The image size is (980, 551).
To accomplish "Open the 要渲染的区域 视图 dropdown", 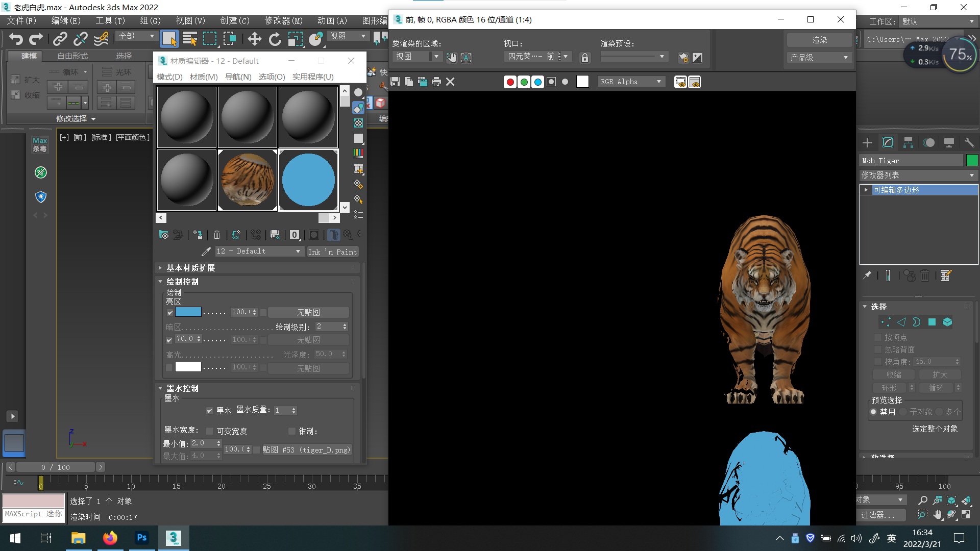I will tap(417, 57).
